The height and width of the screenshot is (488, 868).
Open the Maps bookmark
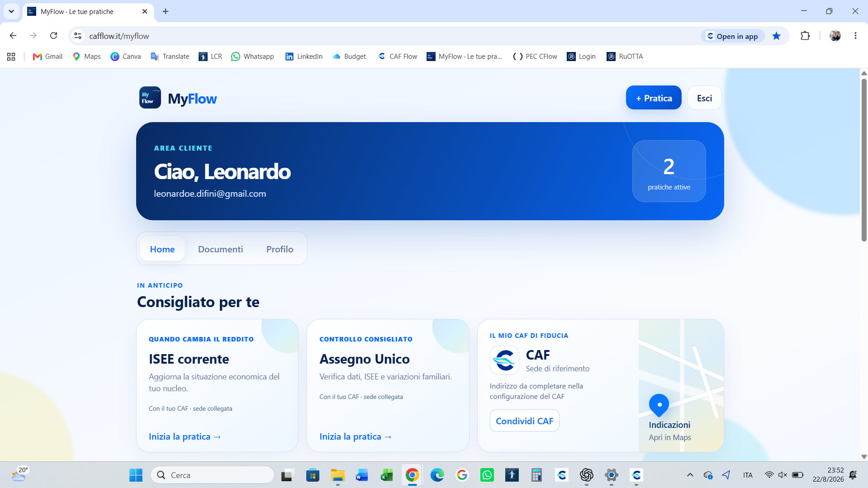coord(86,57)
